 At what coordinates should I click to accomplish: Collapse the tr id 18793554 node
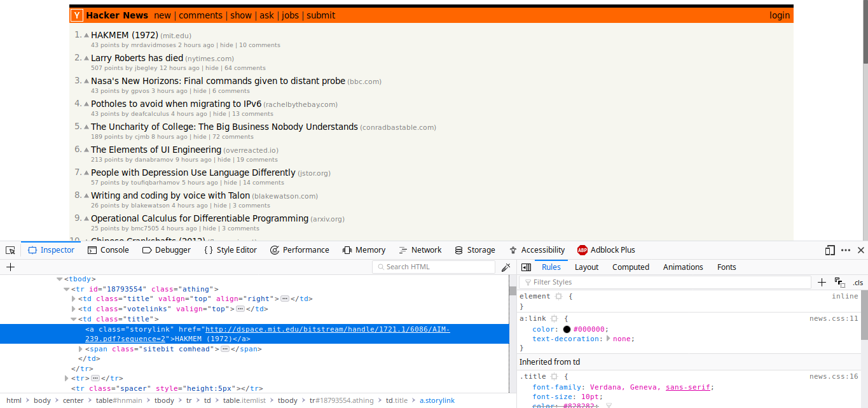[66, 289]
